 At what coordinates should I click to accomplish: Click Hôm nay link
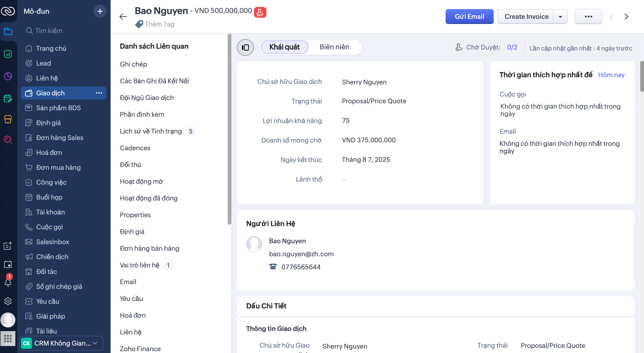pos(611,75)
